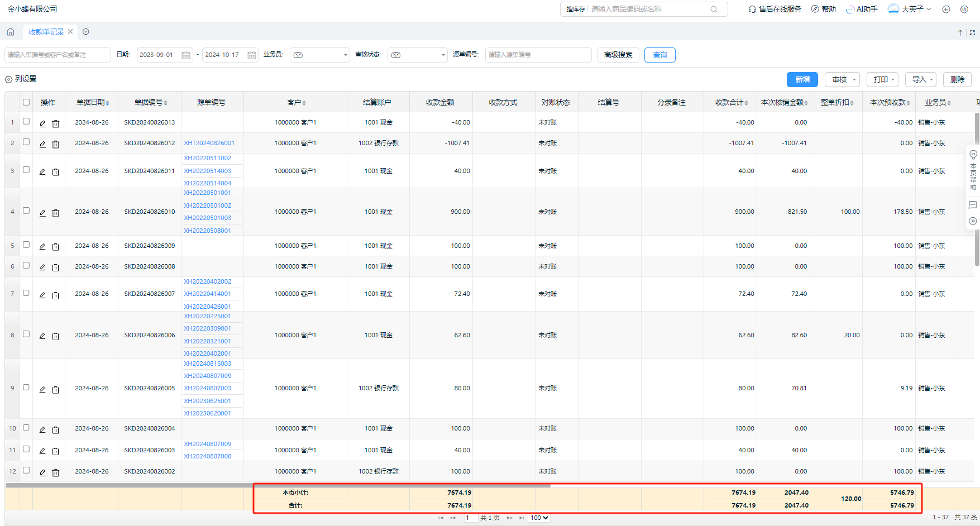Open source order link XH20240815003

(x=208, y=364)
